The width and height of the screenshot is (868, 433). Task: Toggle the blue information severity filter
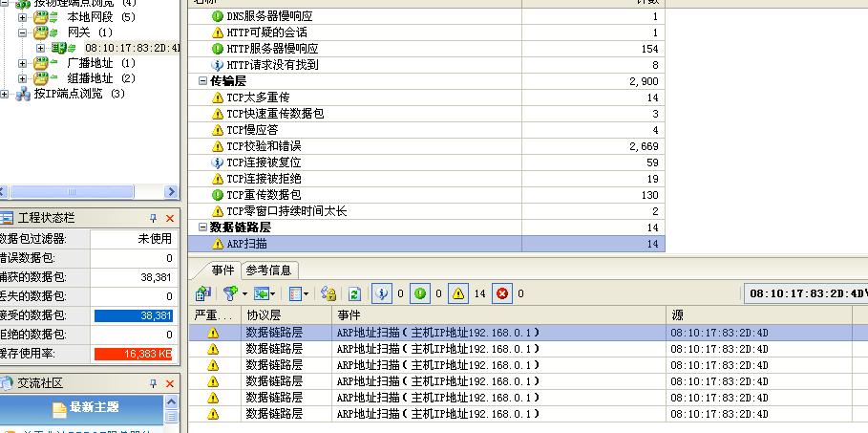coord(381,293)
